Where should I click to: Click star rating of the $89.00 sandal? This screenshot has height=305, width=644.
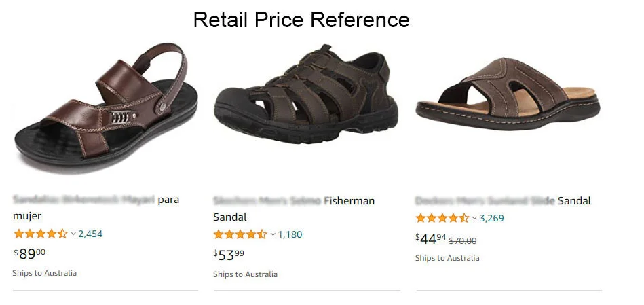pos(40,234)
